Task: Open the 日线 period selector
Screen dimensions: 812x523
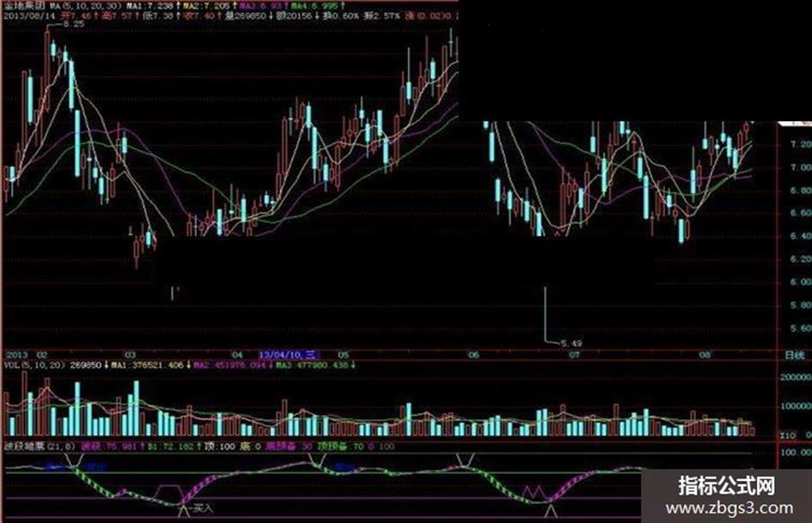Action: 795,356
